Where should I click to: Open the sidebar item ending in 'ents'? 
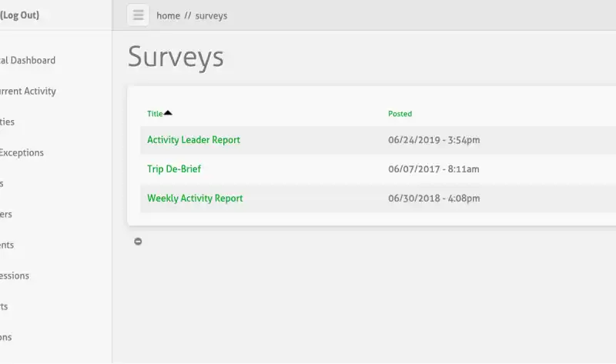click(x=7, y=245)
